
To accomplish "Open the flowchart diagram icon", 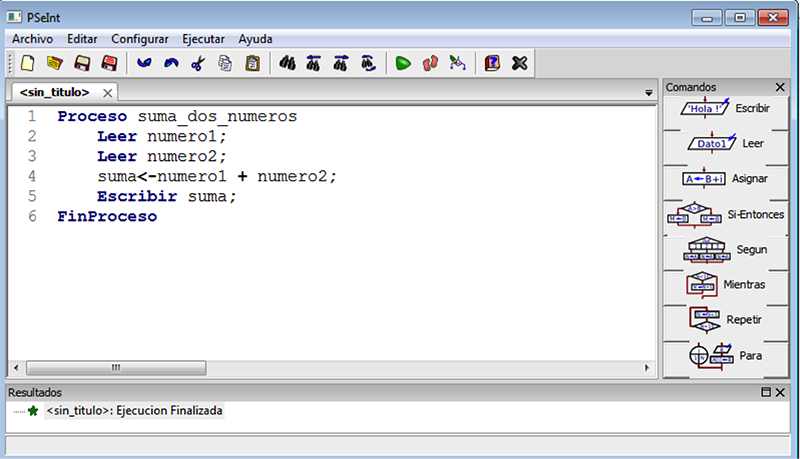I will [458, 63].
